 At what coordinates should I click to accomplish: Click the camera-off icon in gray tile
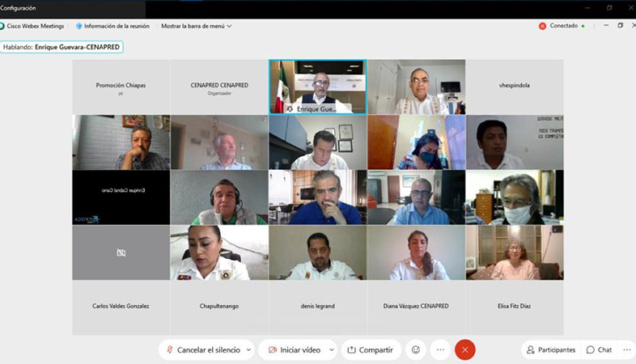point(121,253)
